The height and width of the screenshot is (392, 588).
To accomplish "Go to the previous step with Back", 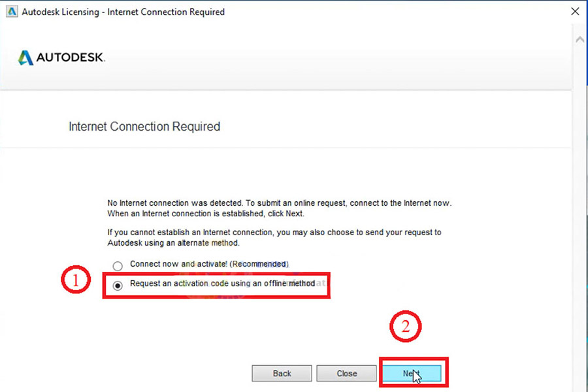I will [282, 373].
